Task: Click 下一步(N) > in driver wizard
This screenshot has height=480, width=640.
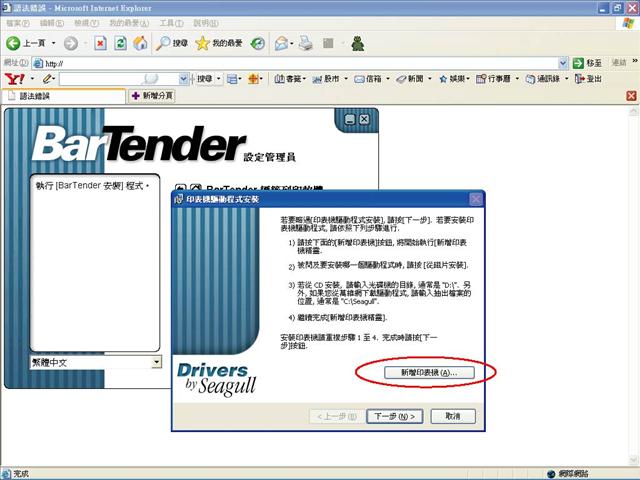Action: (x=394, y=416)
